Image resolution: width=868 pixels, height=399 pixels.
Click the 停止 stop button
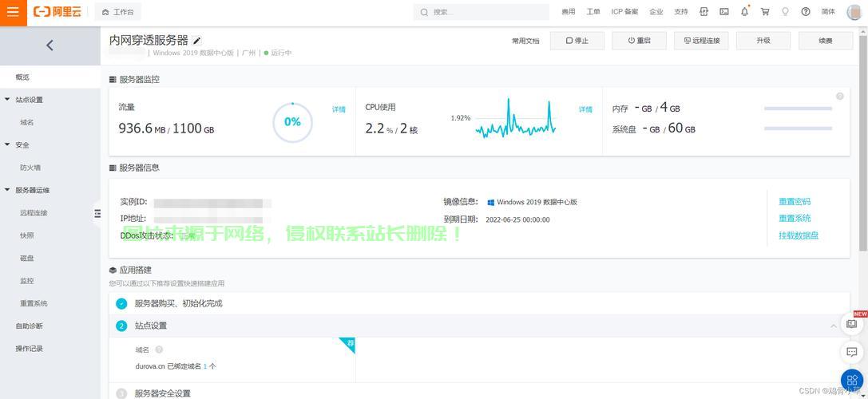(x=577, y=41)
